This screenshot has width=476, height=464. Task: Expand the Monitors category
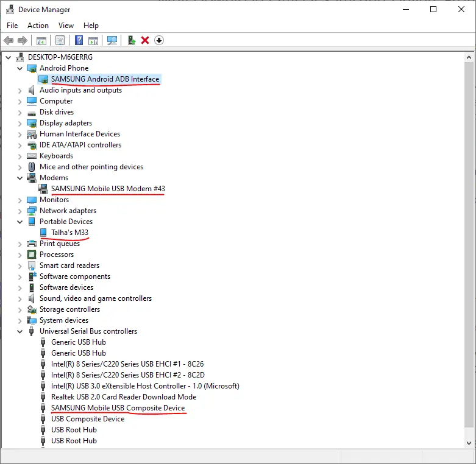click(20, 200)
